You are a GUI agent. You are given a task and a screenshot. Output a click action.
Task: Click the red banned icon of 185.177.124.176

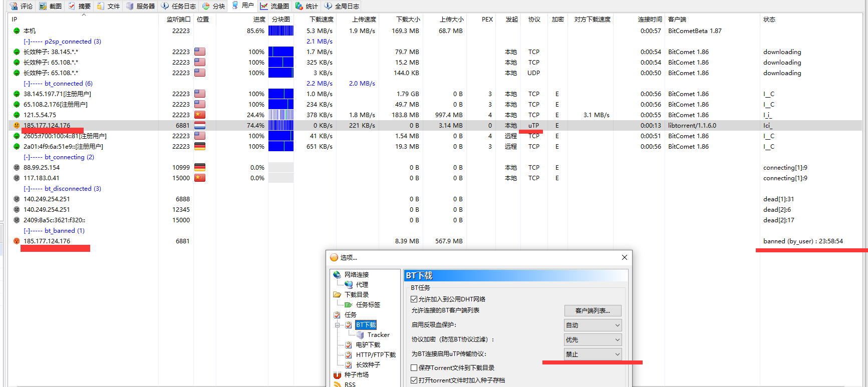pyautogui.click(x=17, y=241)
